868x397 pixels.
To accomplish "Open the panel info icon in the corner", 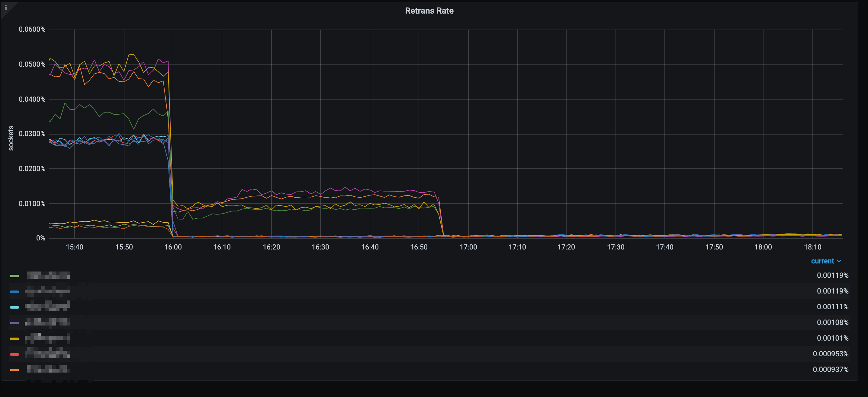I will 6,8.
